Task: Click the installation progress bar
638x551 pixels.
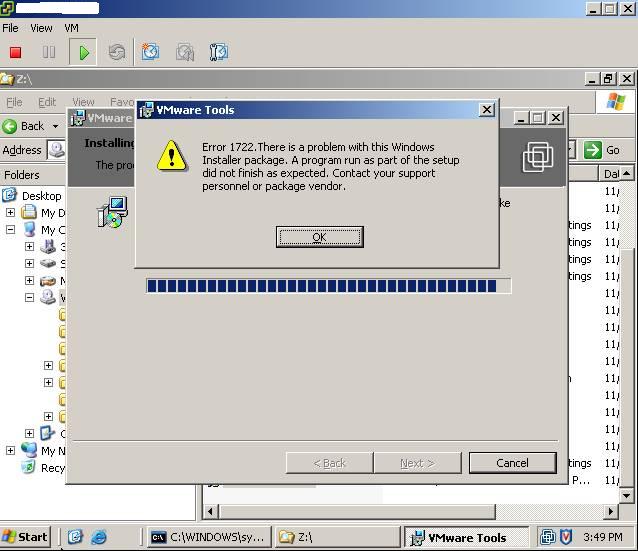Action: pyautogui.click(x=328, y=286)
